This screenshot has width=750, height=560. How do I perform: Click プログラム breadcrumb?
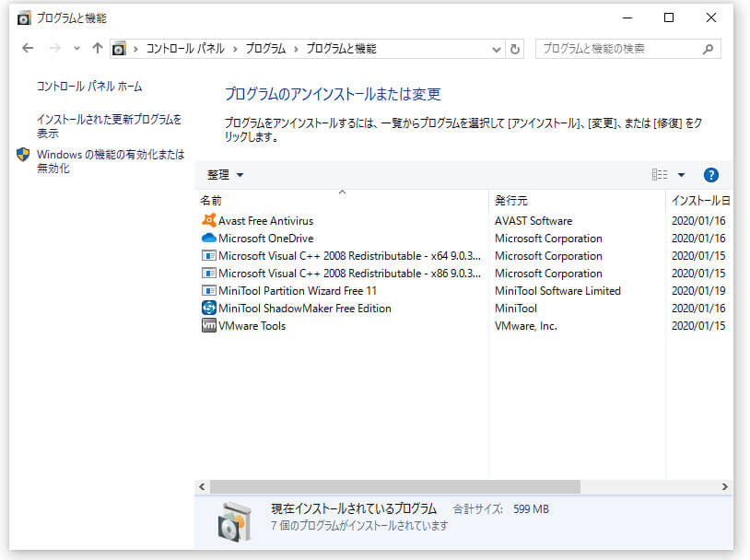[265, 48]
